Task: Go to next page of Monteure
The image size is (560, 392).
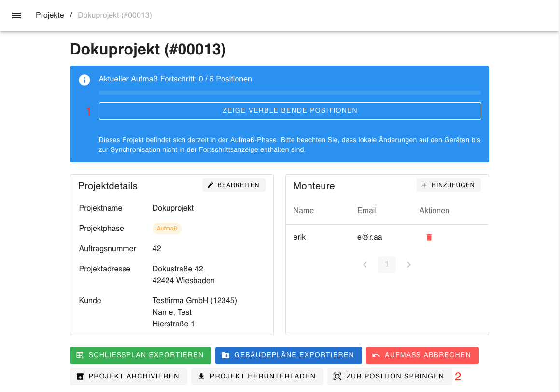Action: coord(409,265)
